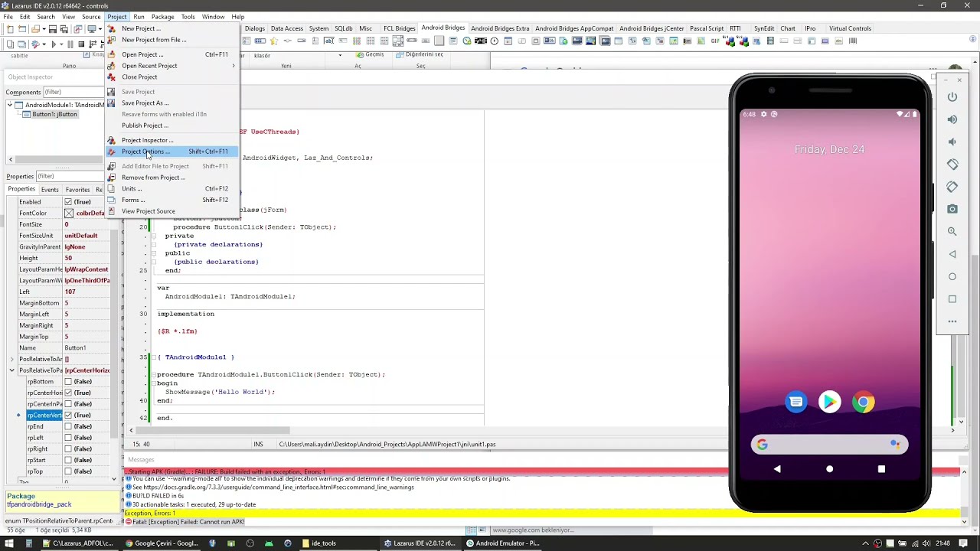Choose New Project from the Project menu

[172, 28]
